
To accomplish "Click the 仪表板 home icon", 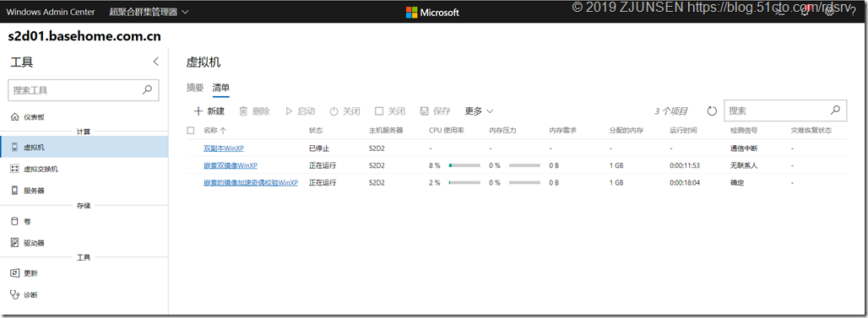I will pyautogui.click(x=15, y=116).
